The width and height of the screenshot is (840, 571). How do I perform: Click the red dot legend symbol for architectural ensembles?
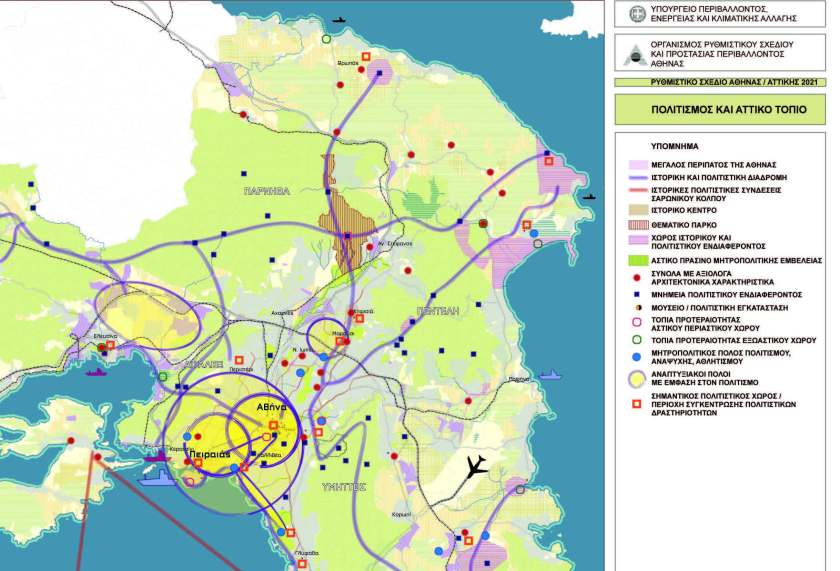pyautogui.click(x=636, y=277)
